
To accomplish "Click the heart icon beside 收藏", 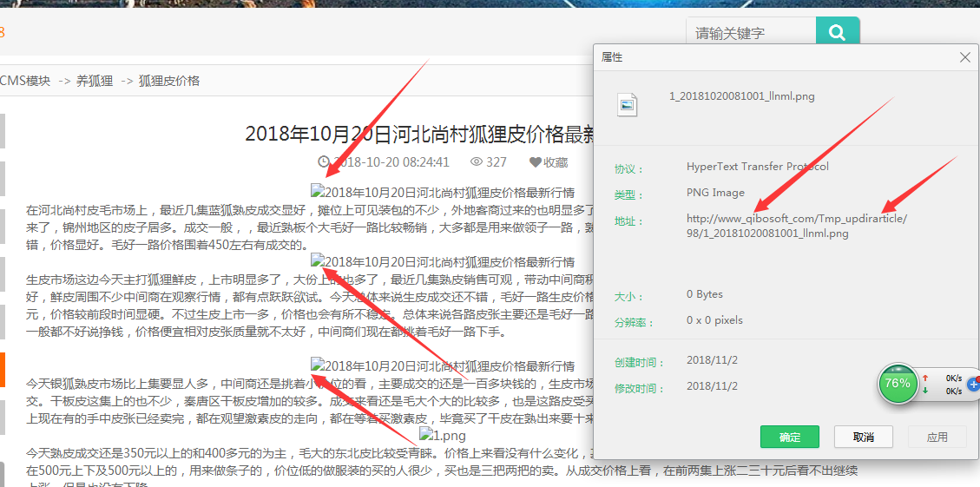I will coord(535,162).
